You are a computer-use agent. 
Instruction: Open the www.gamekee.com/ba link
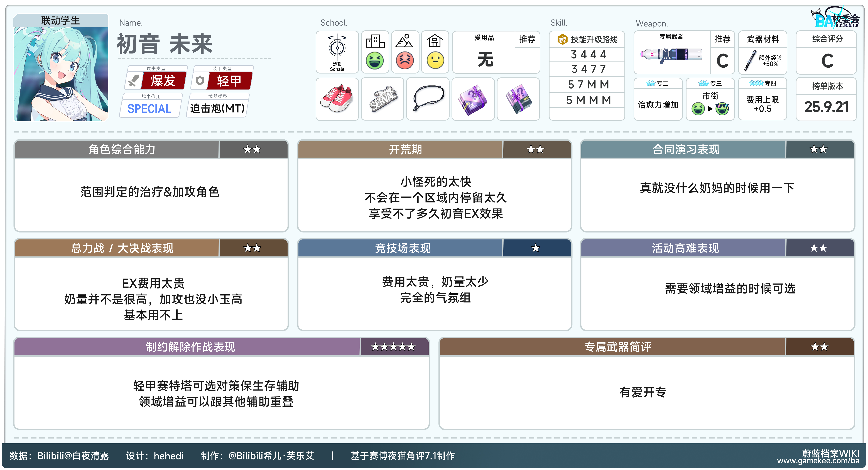(818, 461)
